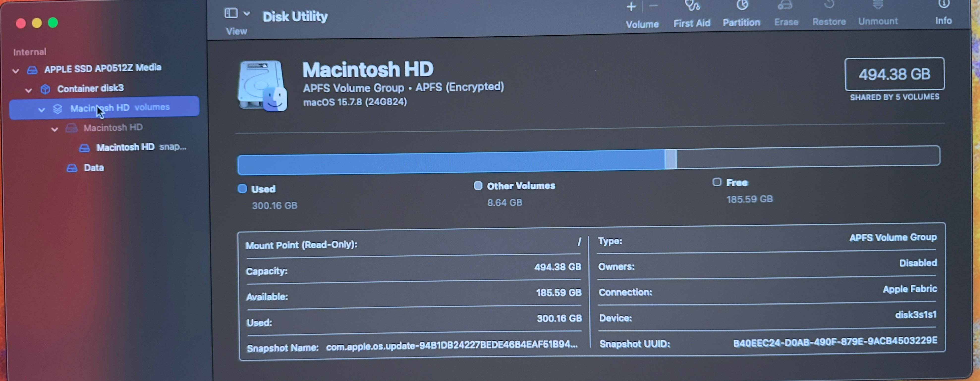The height and width of the screenshot is (381, 980).
Task: Click the macOS 15.7.8 (24G824) text
Action: [x=355, y=102]
